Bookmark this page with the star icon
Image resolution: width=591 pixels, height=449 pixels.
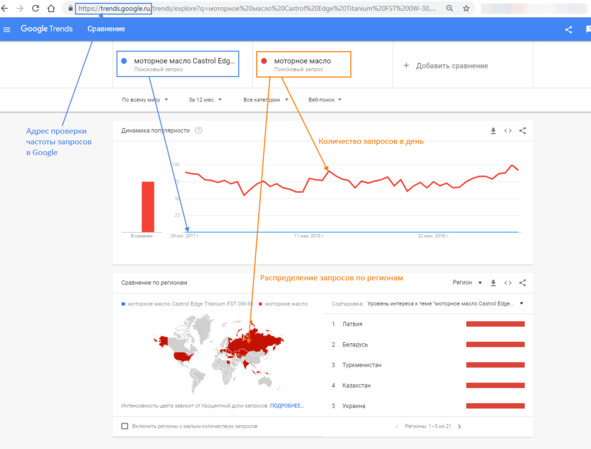pyautogui.click(x=466, y=8)
